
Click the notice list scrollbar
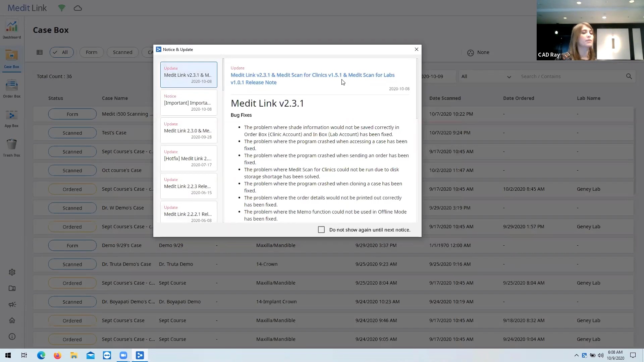pyautogui.click(x=223, y=75)
